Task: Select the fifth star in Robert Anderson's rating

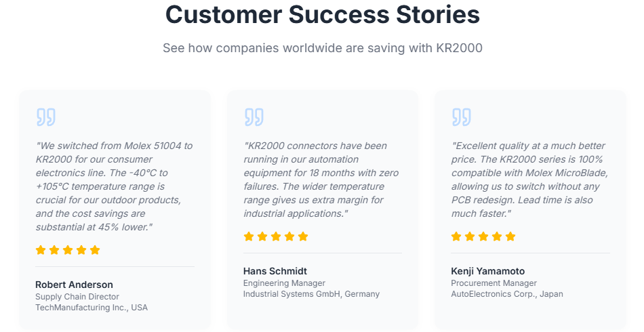Action: 95,250
